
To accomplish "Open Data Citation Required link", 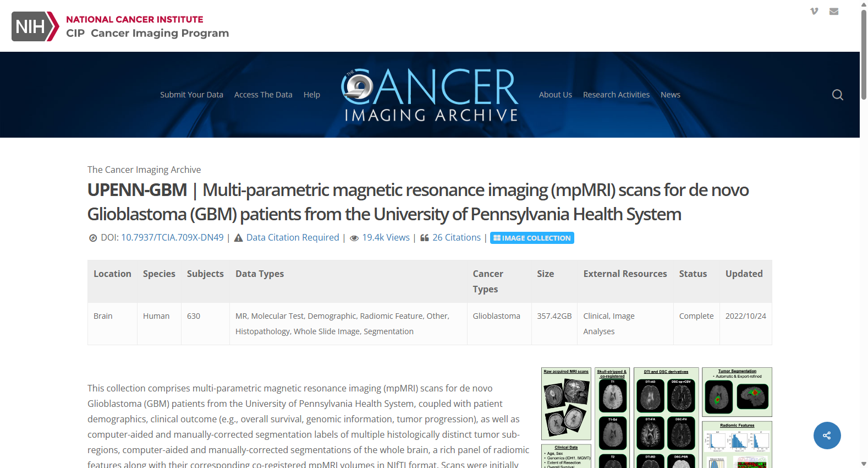I will 293,237.
